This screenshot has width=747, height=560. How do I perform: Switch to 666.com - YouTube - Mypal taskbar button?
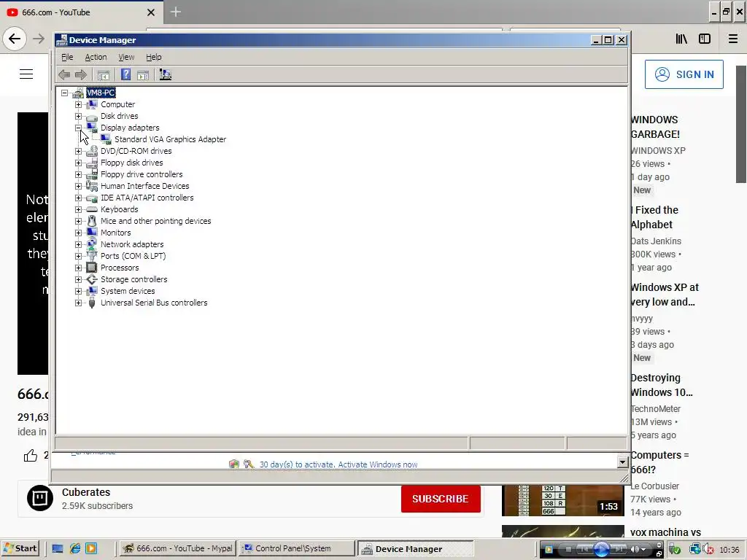click(179, 548)
